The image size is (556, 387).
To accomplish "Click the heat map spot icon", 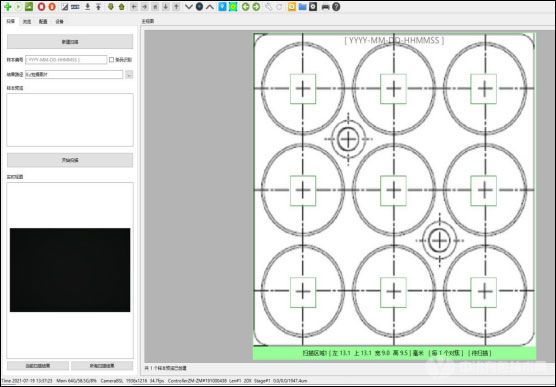I will coord(233,6).
